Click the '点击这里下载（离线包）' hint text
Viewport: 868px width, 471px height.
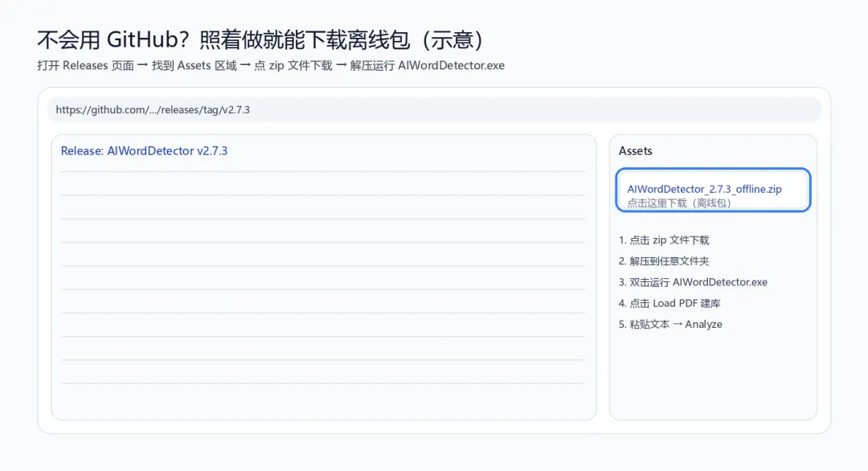pos(679,203)
